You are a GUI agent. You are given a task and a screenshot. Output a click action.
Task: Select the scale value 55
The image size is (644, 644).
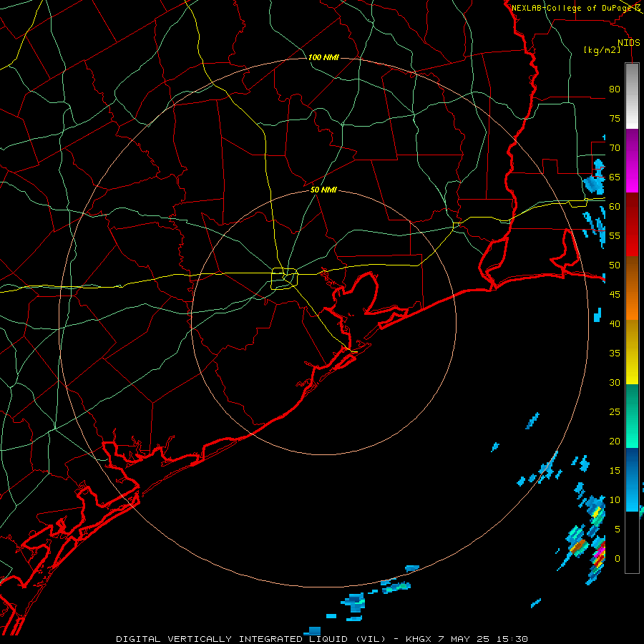click(615, 235)
